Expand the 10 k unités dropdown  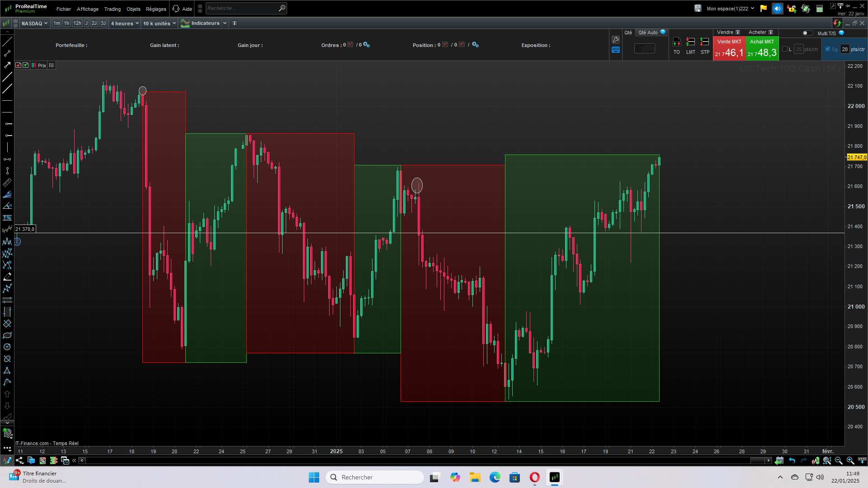pos(160,23)
